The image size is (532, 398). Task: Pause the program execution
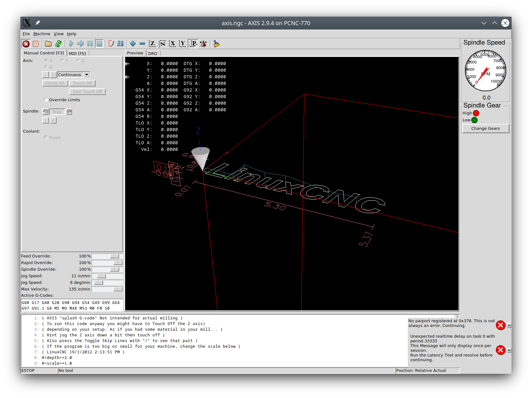click(x=90, y=44)
